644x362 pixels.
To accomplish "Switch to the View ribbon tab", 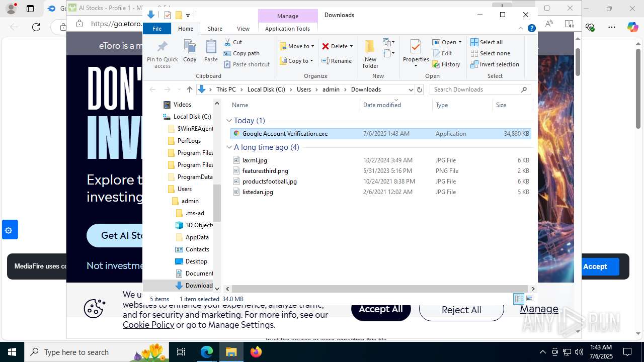I will pos(243,29).
